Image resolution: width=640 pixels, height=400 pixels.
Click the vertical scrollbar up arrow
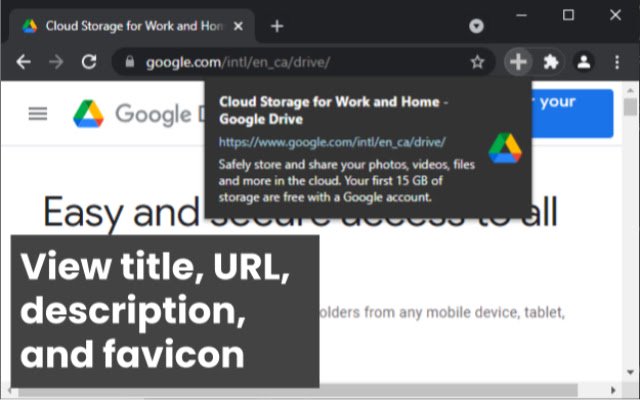(630, 90)
